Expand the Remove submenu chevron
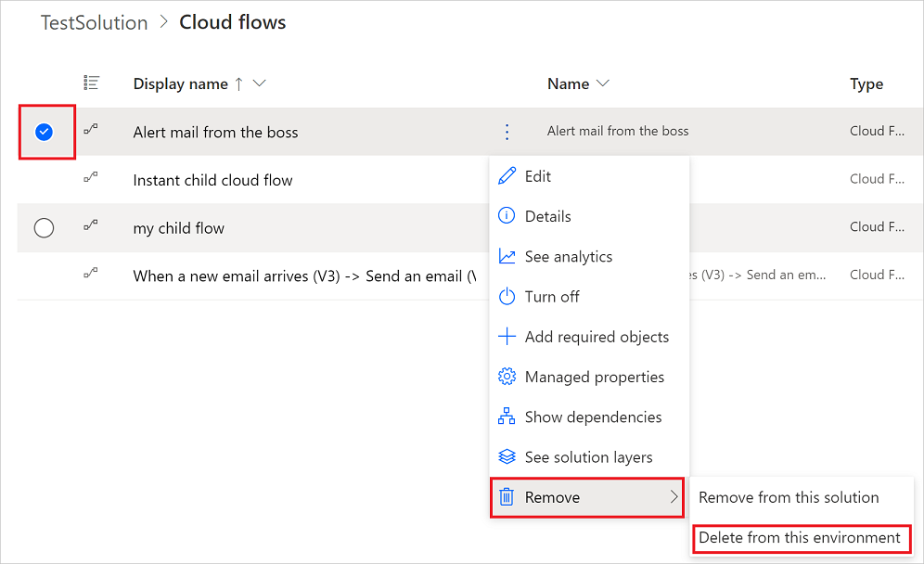The image size is (924, 564). 673,497
